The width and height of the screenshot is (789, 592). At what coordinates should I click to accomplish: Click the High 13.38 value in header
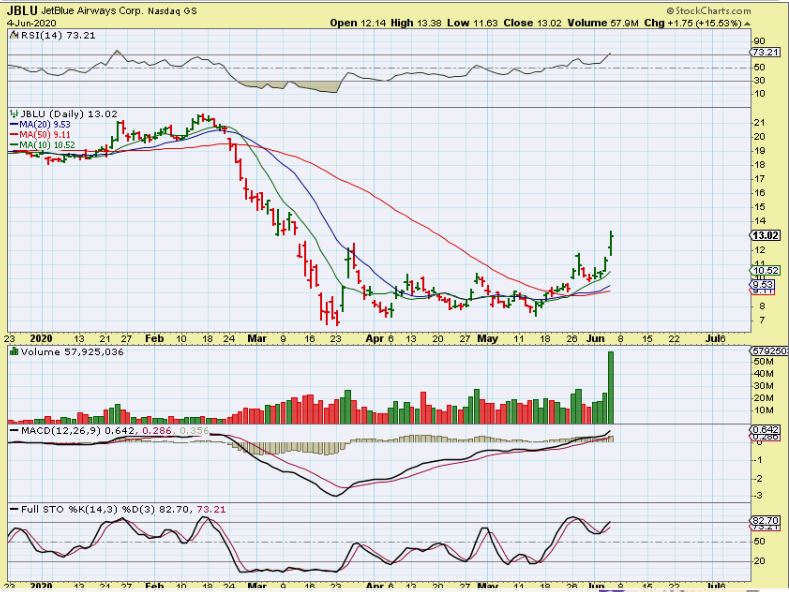click(417, 23)
